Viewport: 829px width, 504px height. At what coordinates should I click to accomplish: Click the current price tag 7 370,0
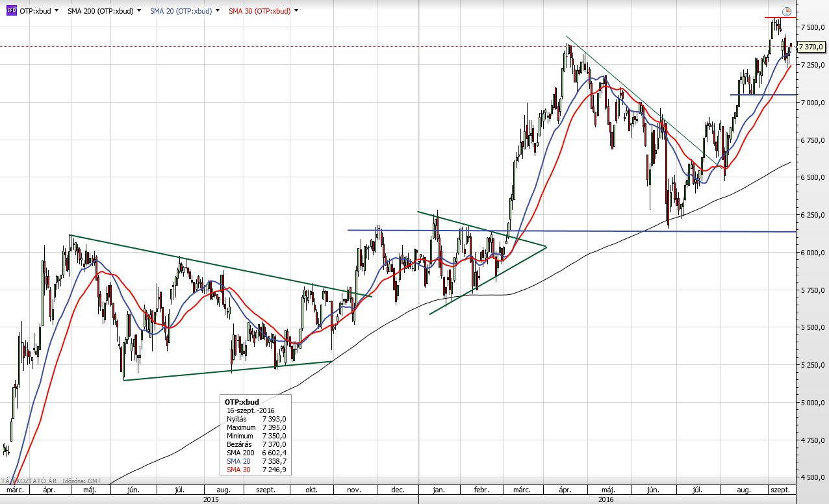[x=811, y=47]
